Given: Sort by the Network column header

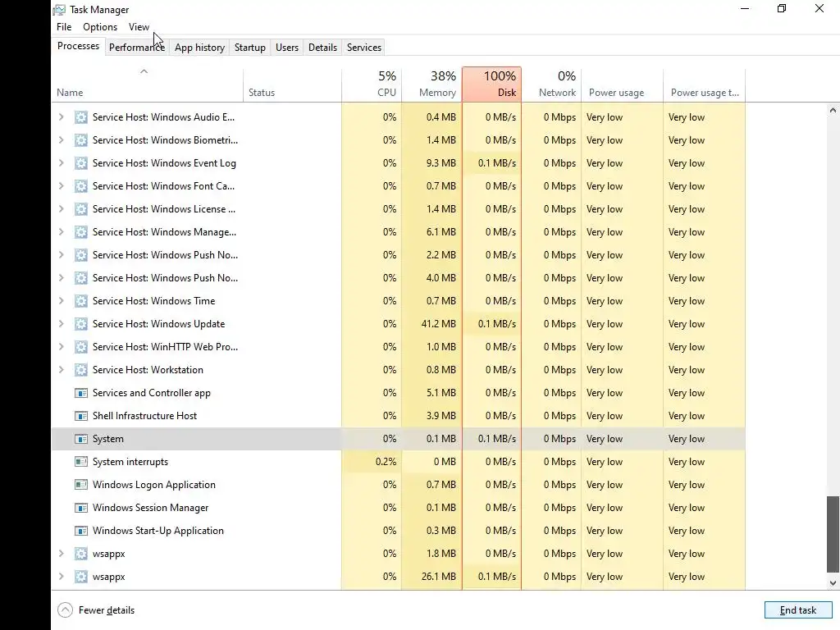Looking at the screenshot, I should (552, 84).
